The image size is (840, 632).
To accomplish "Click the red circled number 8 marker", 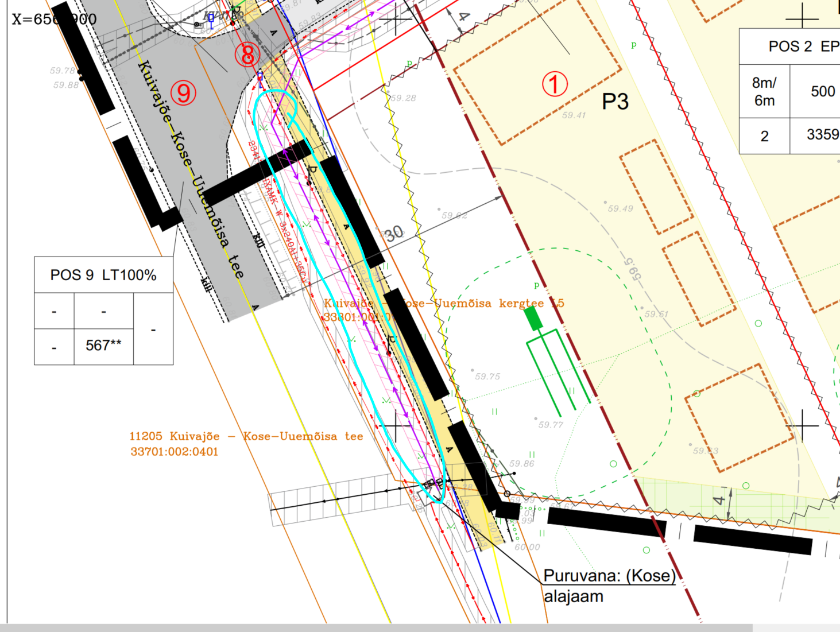I will pos(247,55).
